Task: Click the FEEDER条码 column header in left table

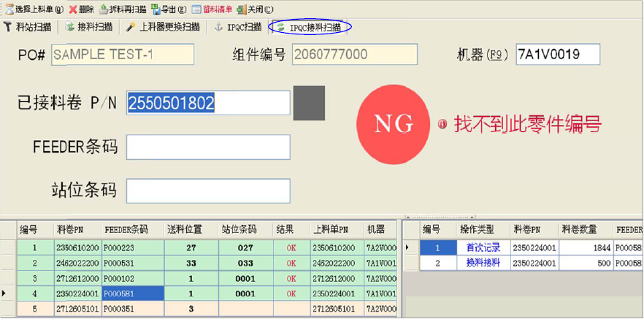Action: pos(133,229)
